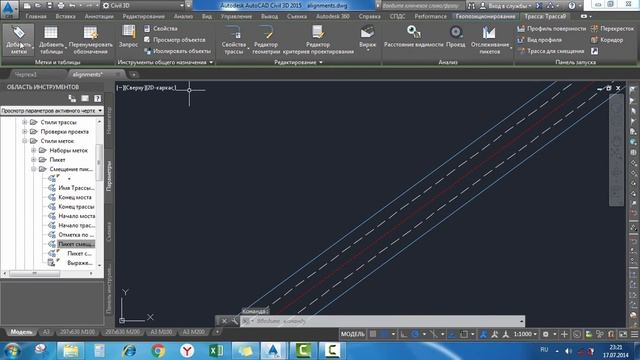The width and height of the screenshot is (640, 360).
Task: Toggle МОДЕЛЬ space in status bar
Action: 352,334
